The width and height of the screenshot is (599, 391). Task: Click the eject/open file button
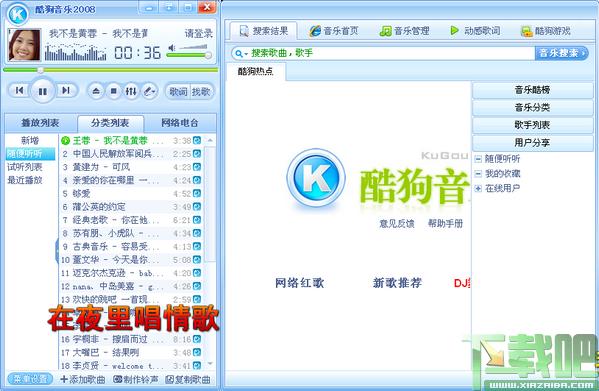(96, 91)
